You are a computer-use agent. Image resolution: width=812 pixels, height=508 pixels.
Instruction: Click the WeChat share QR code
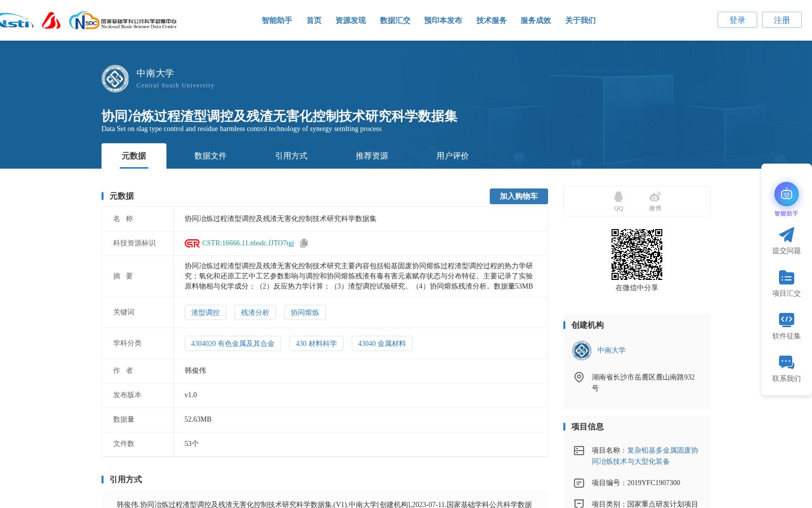point(637,255)
